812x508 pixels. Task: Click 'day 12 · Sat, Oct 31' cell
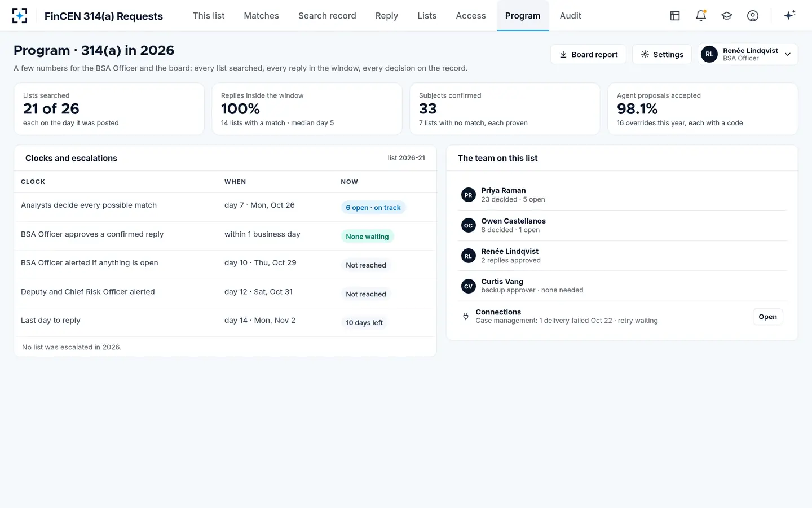pos(258,291)
